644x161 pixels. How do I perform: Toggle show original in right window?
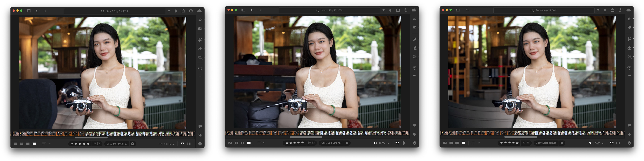[618, 143]
